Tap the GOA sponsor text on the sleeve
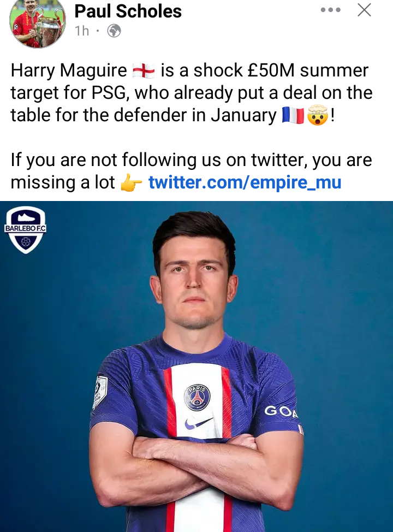The width and height of the screenshot is (393, 532). tap(281, 412)
